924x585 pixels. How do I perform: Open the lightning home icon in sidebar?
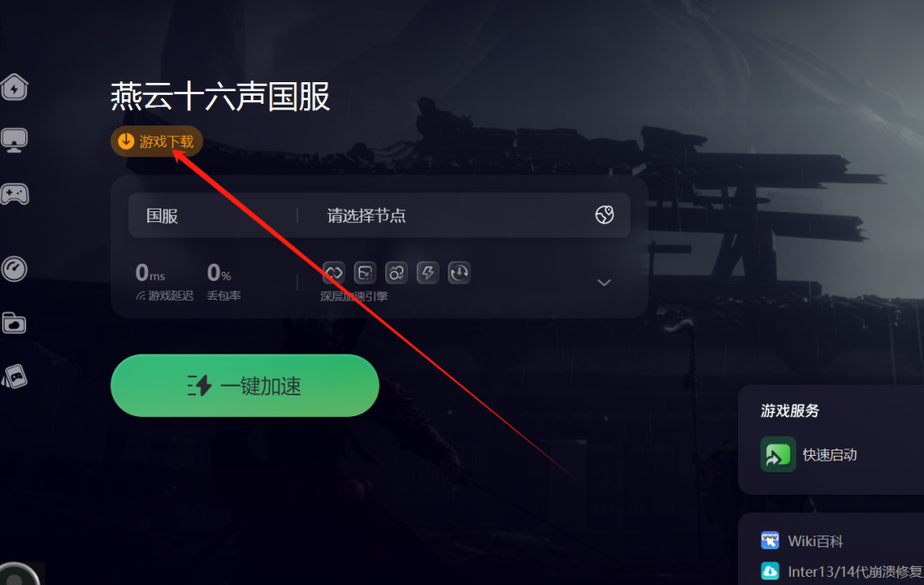14,88
